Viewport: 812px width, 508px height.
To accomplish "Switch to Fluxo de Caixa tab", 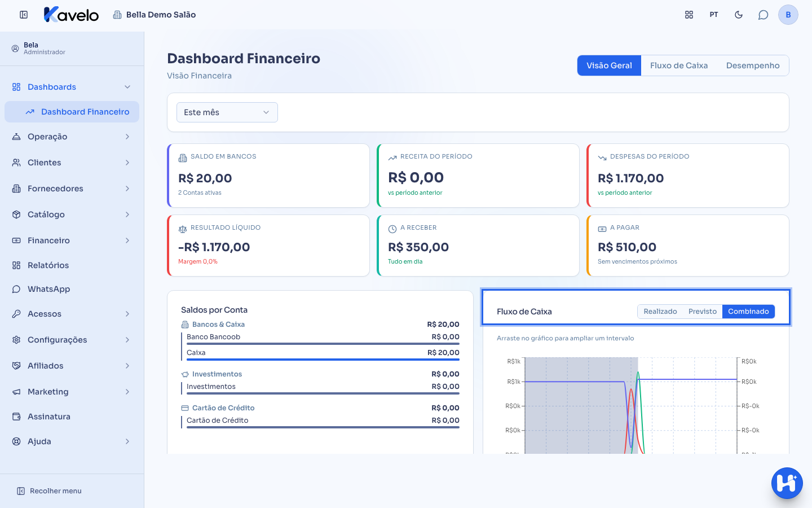I will click(x=679, y=65).
